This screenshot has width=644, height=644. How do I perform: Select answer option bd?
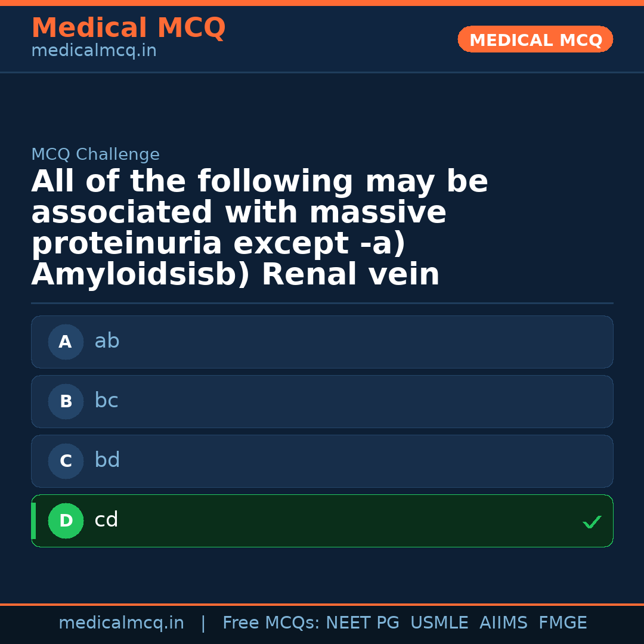tap(322, 461)
